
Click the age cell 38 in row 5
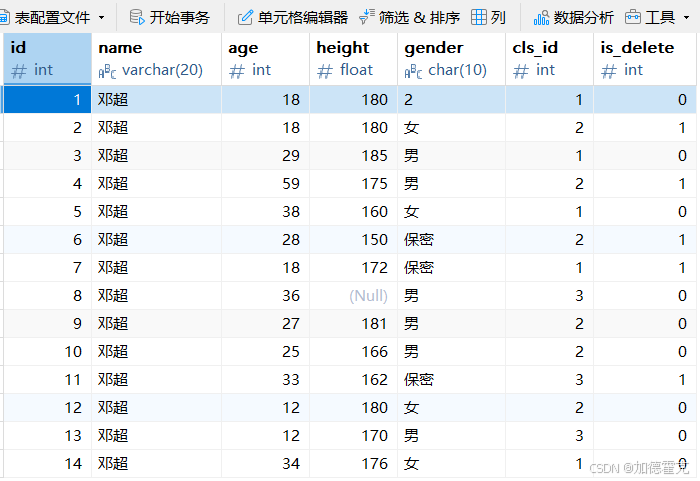click(x=265, y=211)
